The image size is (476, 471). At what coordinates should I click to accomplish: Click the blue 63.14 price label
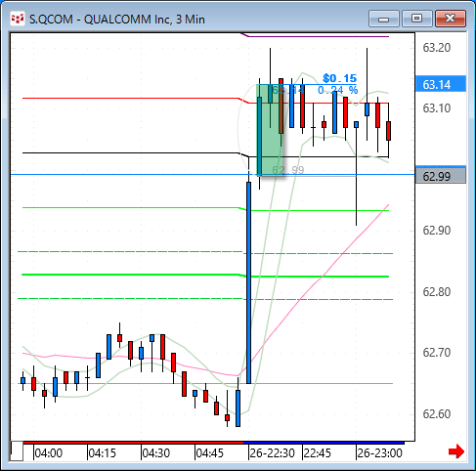(x=441, y=84)
